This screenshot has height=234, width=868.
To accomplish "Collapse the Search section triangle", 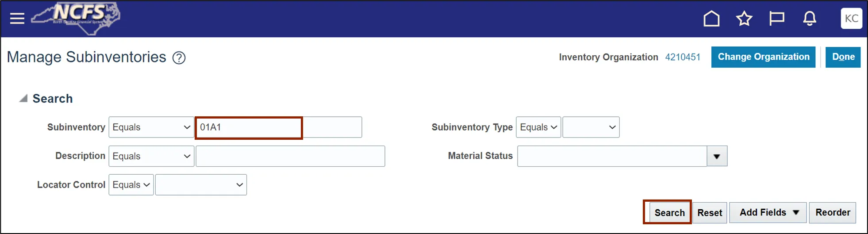I will 23,98.
